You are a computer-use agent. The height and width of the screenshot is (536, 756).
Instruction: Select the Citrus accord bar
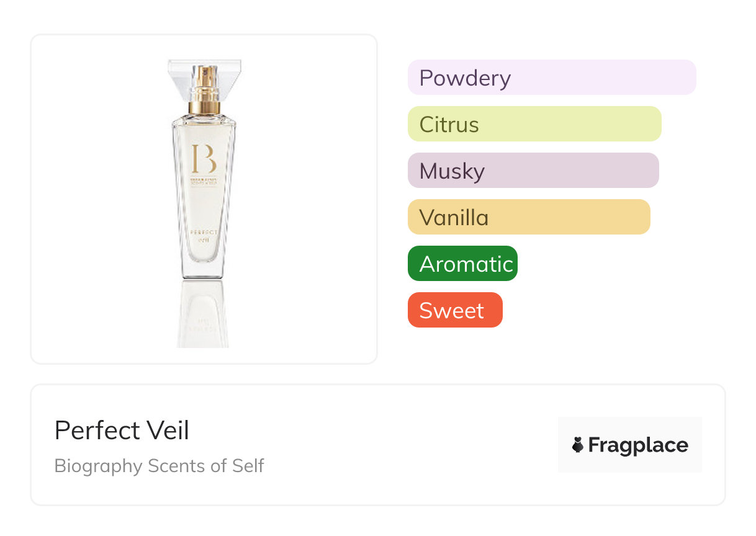tap(534, 124)
